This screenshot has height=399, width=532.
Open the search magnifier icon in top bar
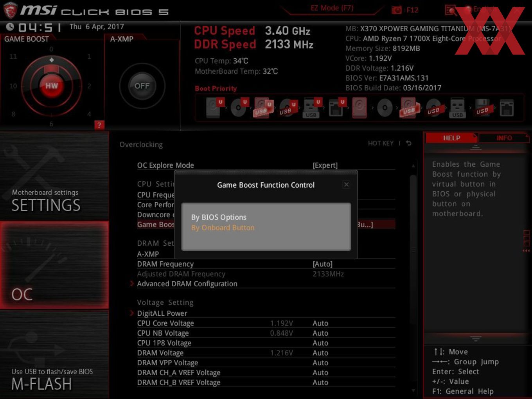point(451,10)
